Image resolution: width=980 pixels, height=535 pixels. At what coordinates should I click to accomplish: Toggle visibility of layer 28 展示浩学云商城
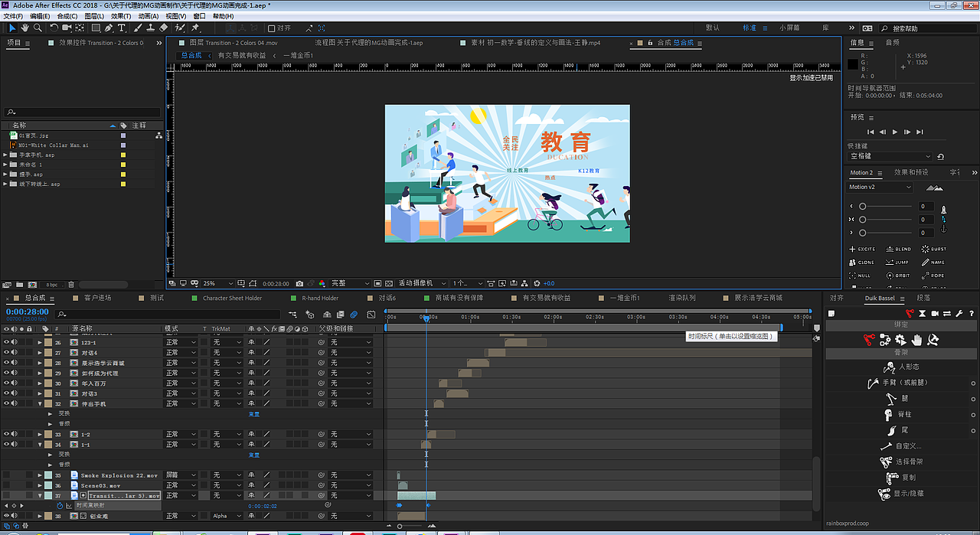pyautogui.click(x=6, y=363)
